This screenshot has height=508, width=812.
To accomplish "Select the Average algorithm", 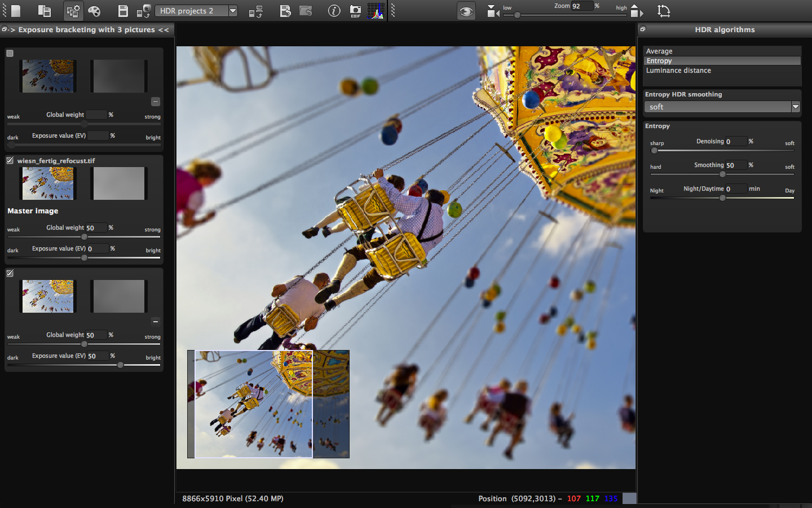I will (x=722, y=51).
